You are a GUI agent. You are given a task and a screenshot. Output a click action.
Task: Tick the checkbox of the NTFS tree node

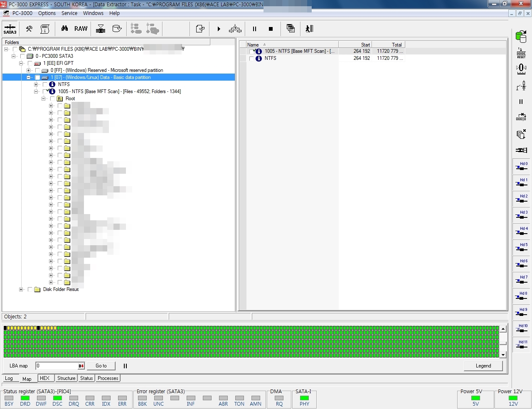coord(45,84)
